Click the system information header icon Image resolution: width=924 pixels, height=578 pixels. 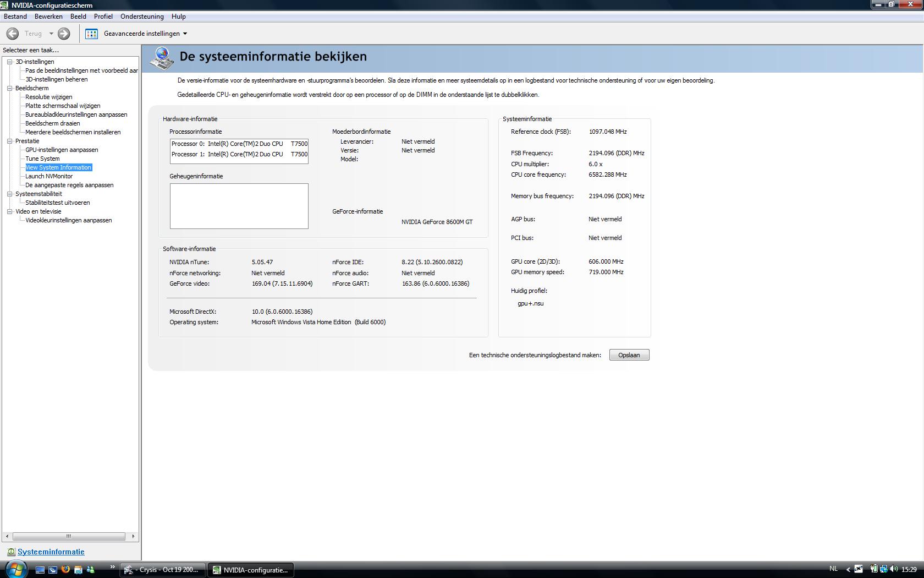162,58
